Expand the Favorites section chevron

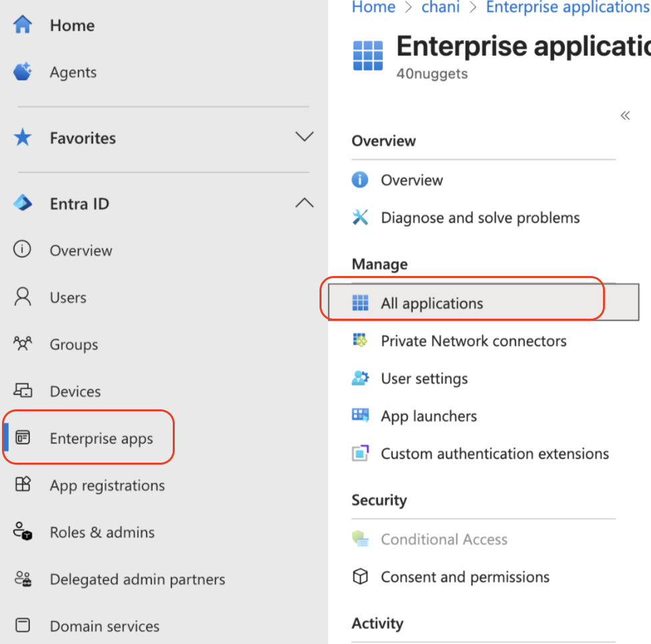coord(304,137)
